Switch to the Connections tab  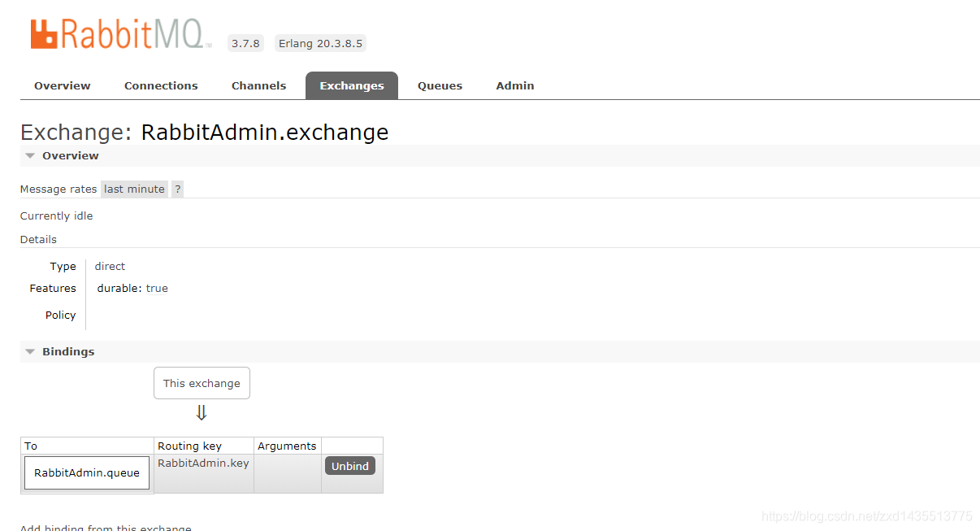point(161,85)
